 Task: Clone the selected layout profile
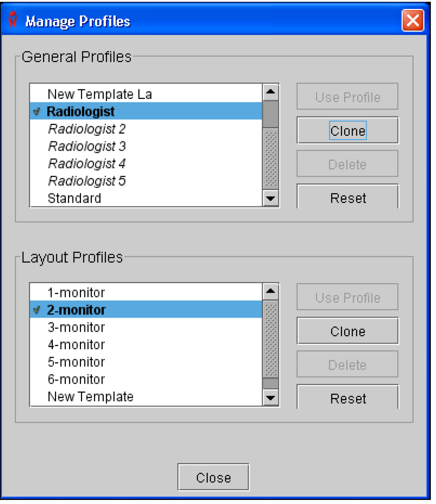coord(348,331)
